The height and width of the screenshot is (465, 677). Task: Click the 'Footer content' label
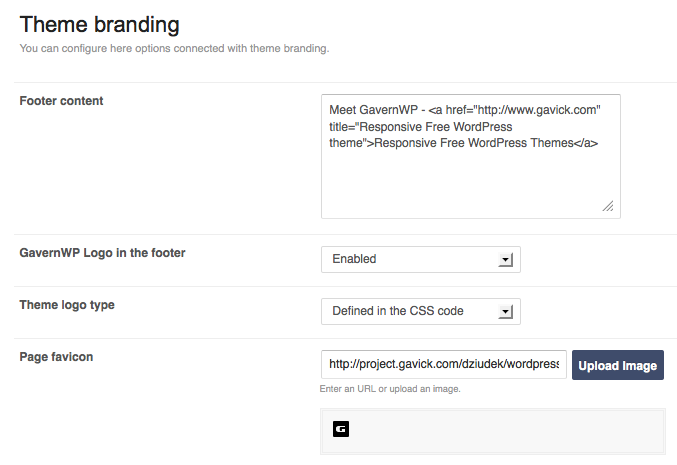pos(61,101)
